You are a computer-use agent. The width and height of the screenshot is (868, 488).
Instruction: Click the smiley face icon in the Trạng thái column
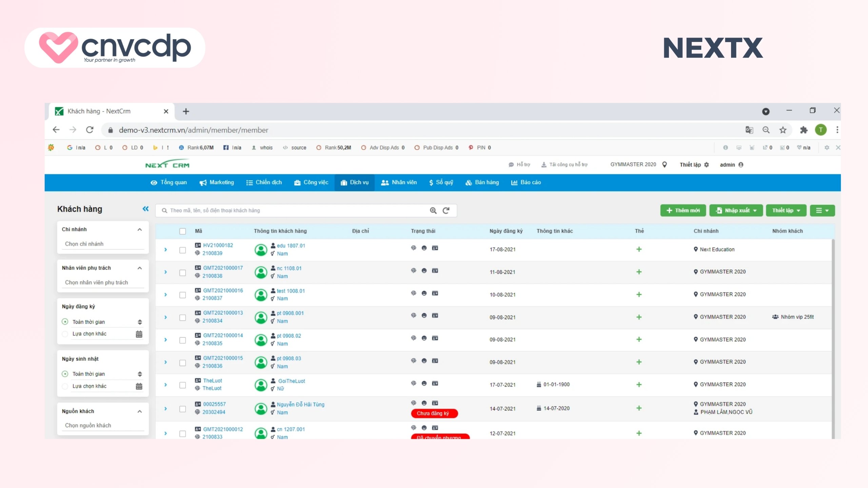(424, 248)
